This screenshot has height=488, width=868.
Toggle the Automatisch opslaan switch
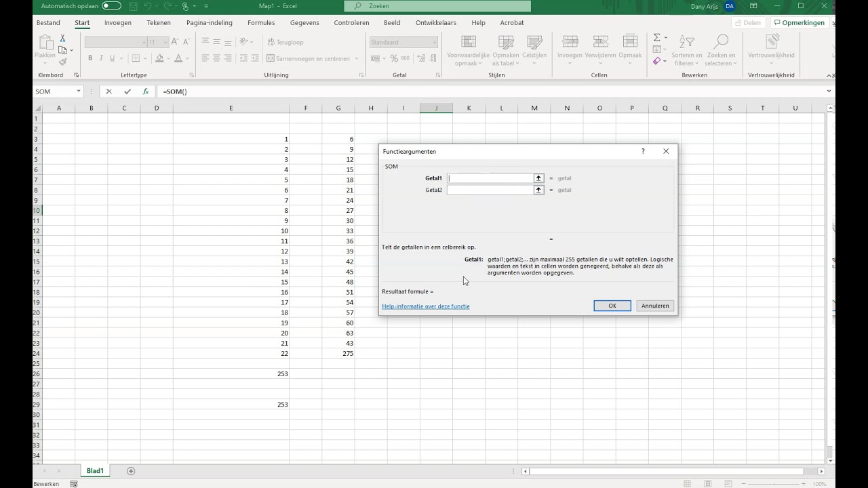(x=111, y=6)
